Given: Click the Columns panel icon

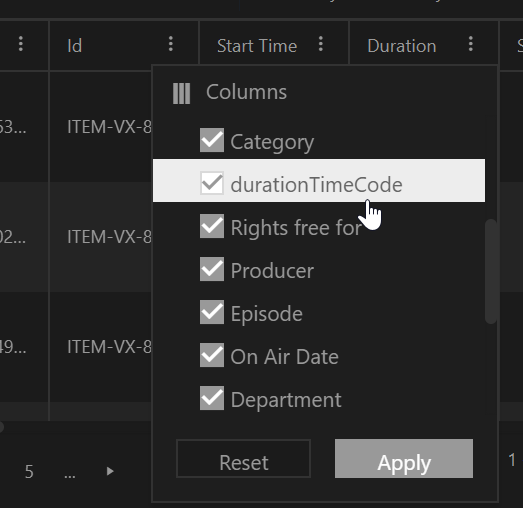Looking at the screenshot, I should [181, 93].
